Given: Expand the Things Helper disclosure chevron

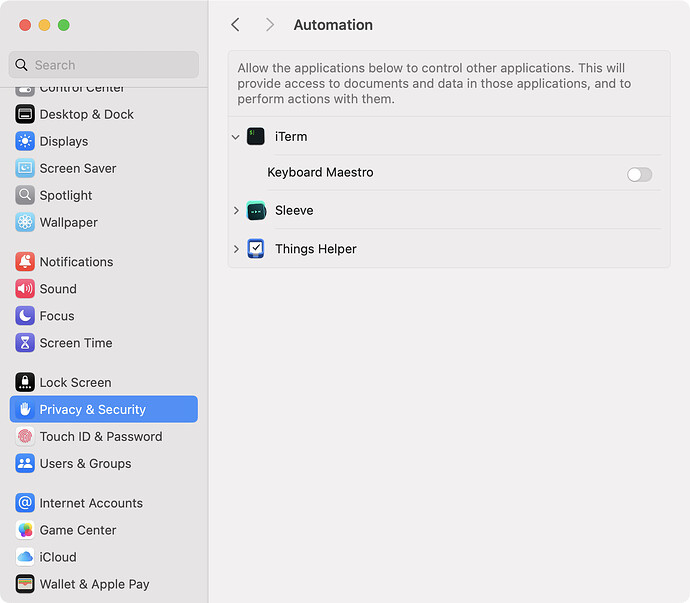Looking at the screenshot, I should pyautogui.click(x=236, y=249).
